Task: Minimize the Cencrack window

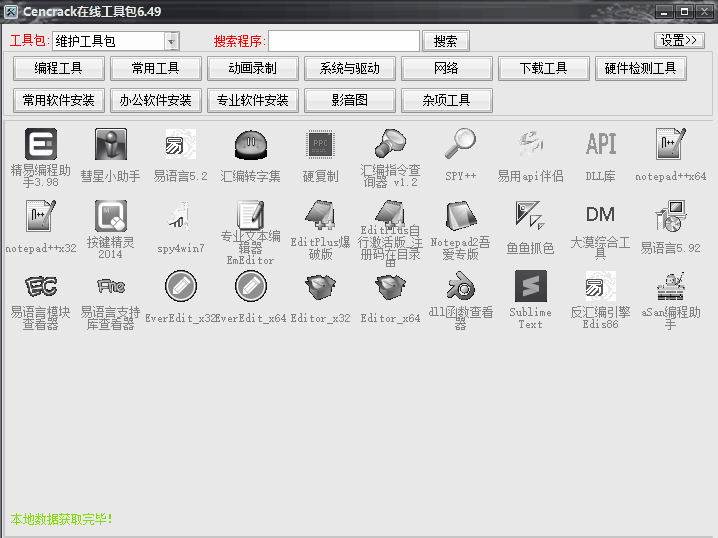Action: 664,11
